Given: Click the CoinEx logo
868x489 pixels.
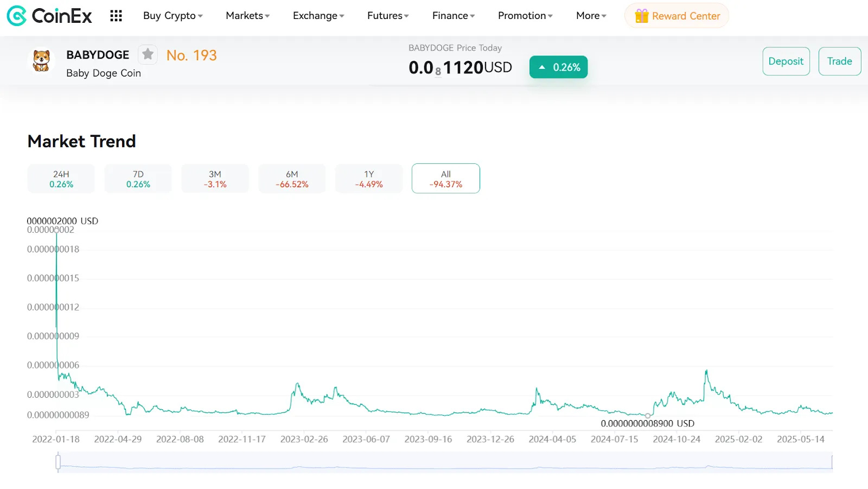Looking at the screenshot, I should (x=49, y=16).
